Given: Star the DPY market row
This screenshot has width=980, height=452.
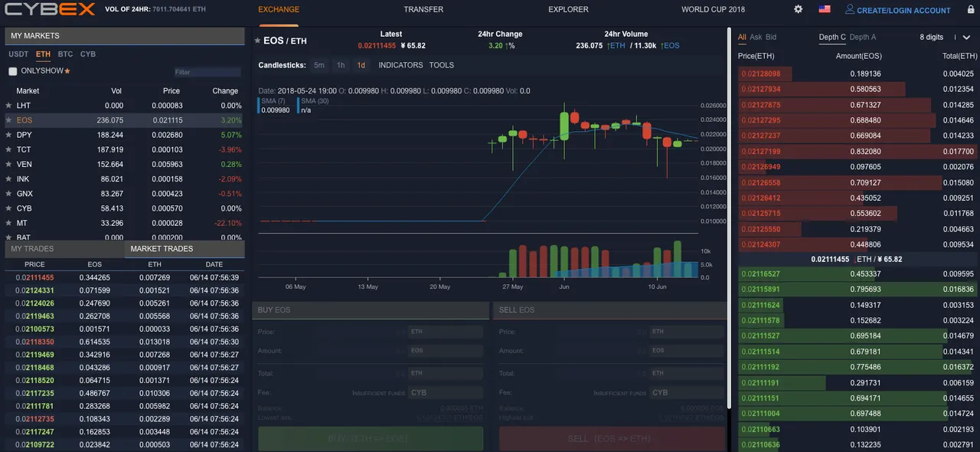Looking at the screenshot, I should [9, 135].
